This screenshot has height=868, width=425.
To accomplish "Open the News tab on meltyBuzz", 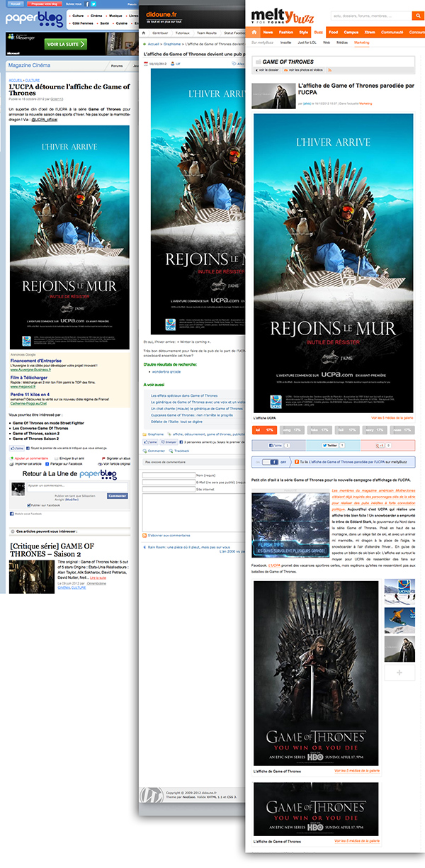I will (x=268, y=33).
